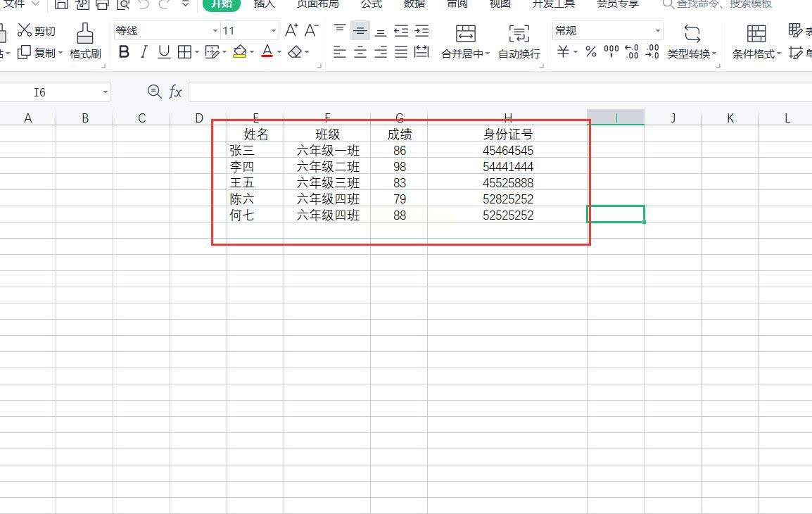Redo the last undone action
The image size is (812, 514).
(165, 4)
